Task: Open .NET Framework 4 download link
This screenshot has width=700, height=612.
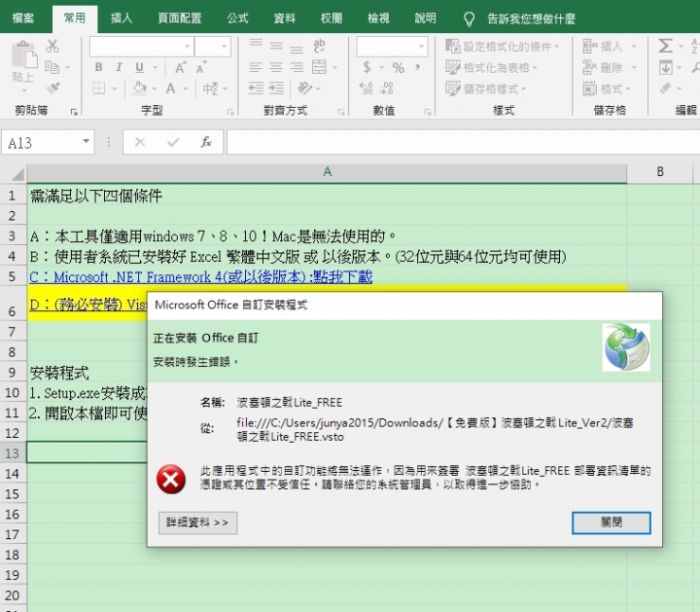Action: (x=201, y=277)
